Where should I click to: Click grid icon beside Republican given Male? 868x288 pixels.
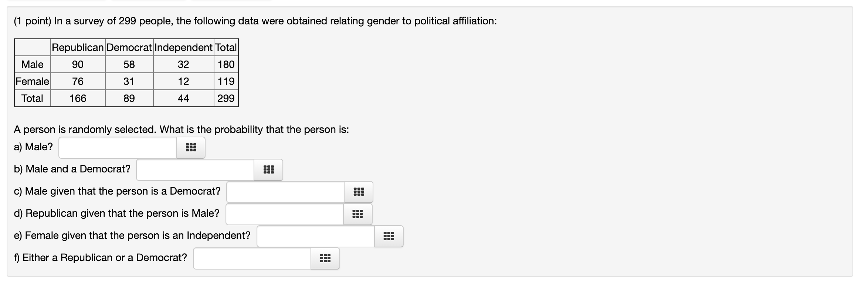[x=358, y=214]
